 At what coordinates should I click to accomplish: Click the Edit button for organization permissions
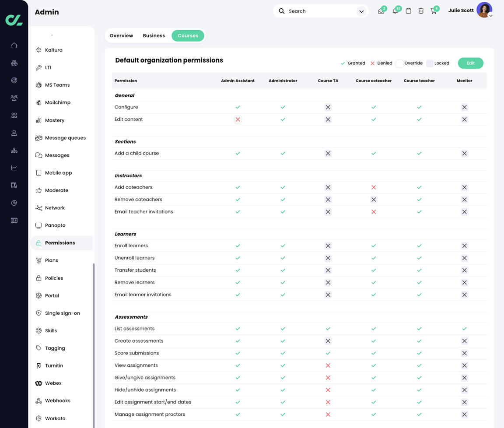(470, 63)
